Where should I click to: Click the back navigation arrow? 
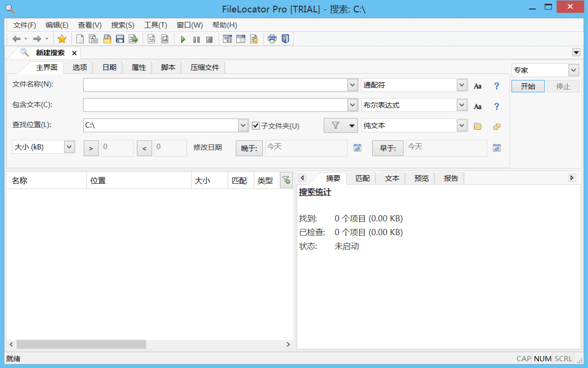point(16,39)
